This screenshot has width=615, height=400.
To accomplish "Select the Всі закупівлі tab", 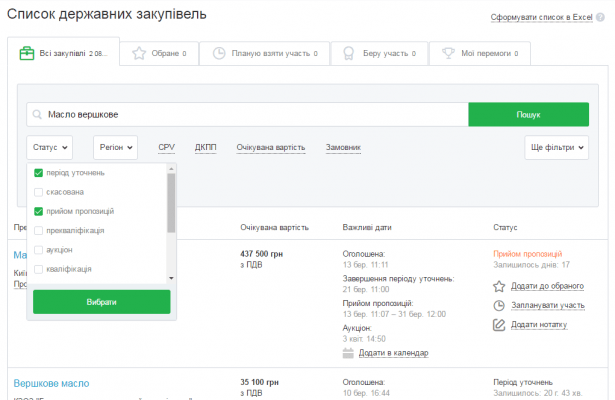I will [62, 53].
